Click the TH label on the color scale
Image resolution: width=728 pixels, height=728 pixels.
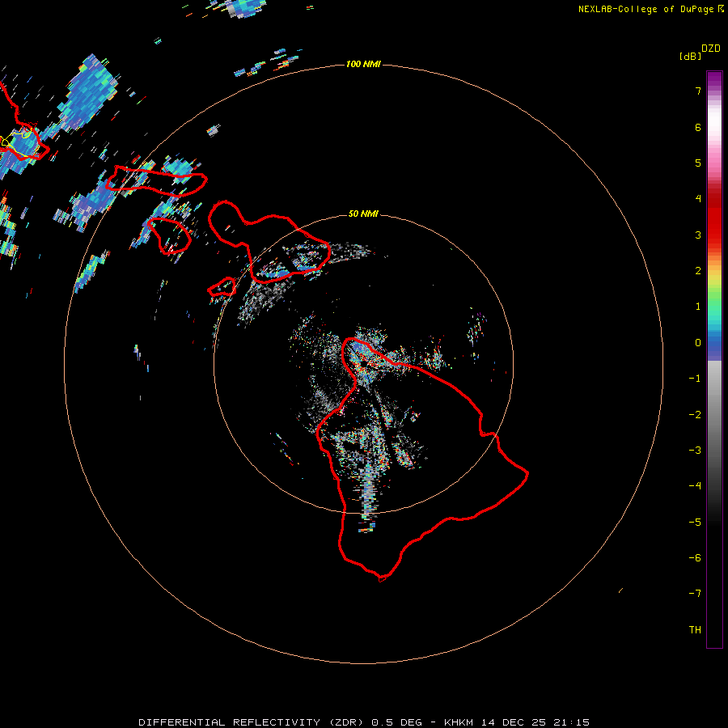(x=695, y=630)
